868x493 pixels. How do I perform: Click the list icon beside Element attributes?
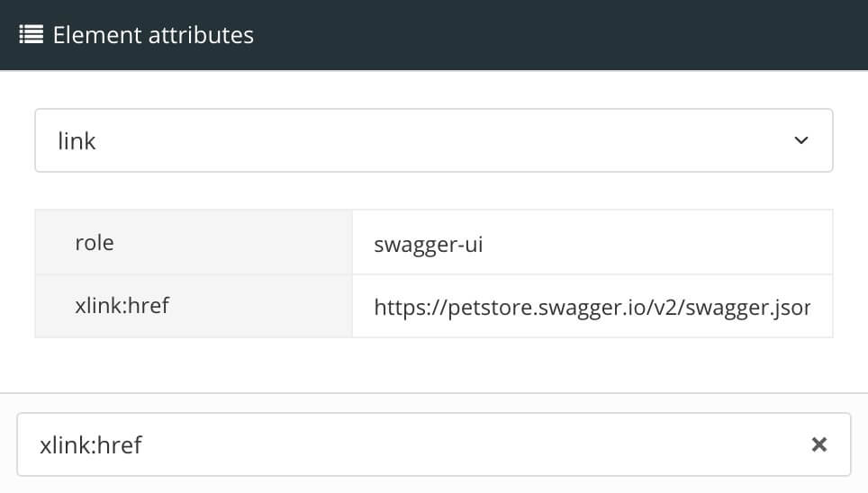tap(32, 35)
